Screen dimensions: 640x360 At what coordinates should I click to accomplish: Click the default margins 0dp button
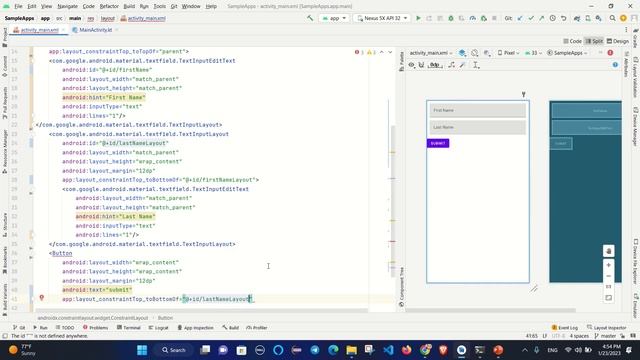pyautogui.click(x=435, y=65)
